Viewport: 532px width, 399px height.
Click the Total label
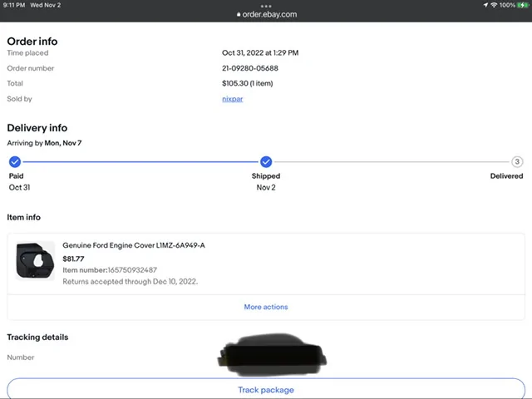click(x=15, y=83)
